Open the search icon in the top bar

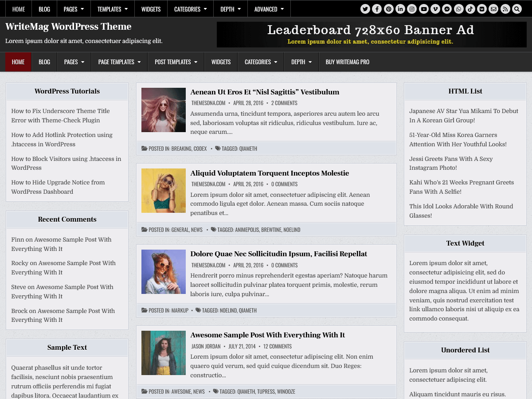(516, 8)
